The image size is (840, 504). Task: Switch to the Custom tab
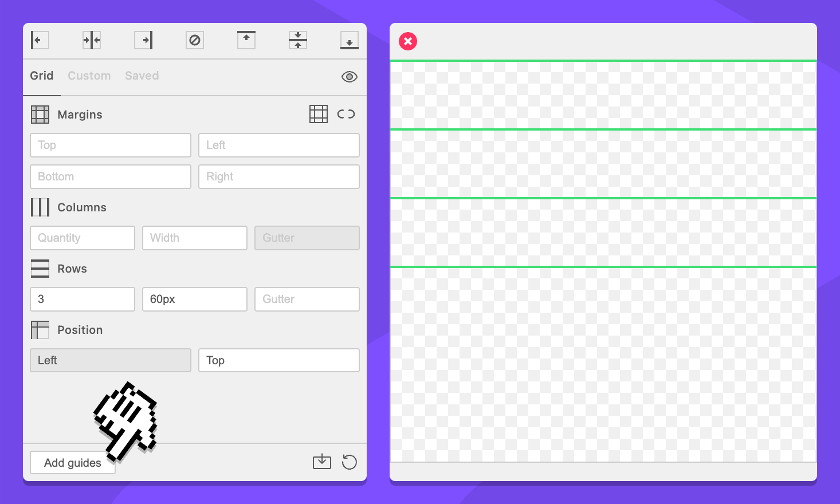89,76
